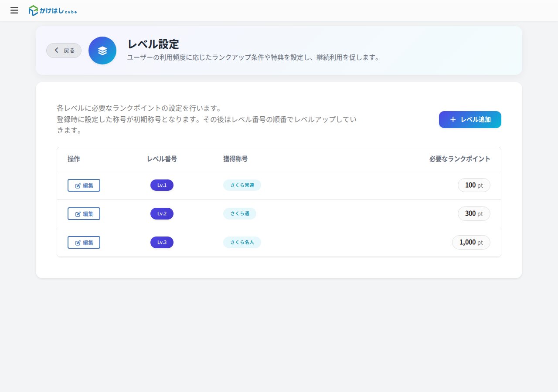
Task: Click the 1,000 pt value
Action: (471, 242)
